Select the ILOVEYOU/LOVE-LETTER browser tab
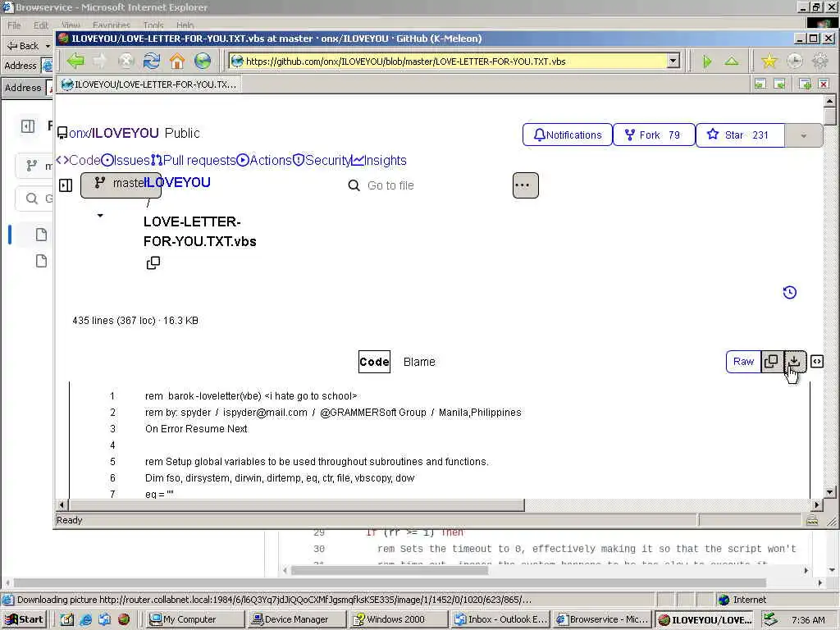Image resolution: width=840 pixels, height=630 pixels. tap(149, 84)
